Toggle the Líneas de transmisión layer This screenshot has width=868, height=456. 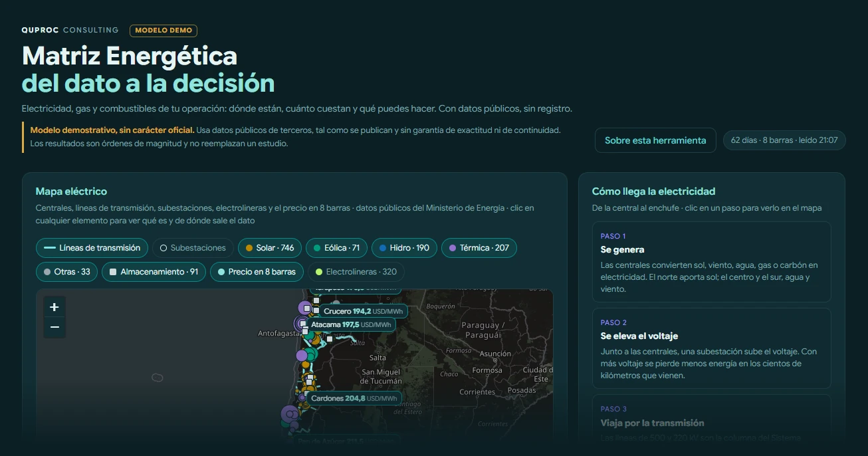pos(92,248)
